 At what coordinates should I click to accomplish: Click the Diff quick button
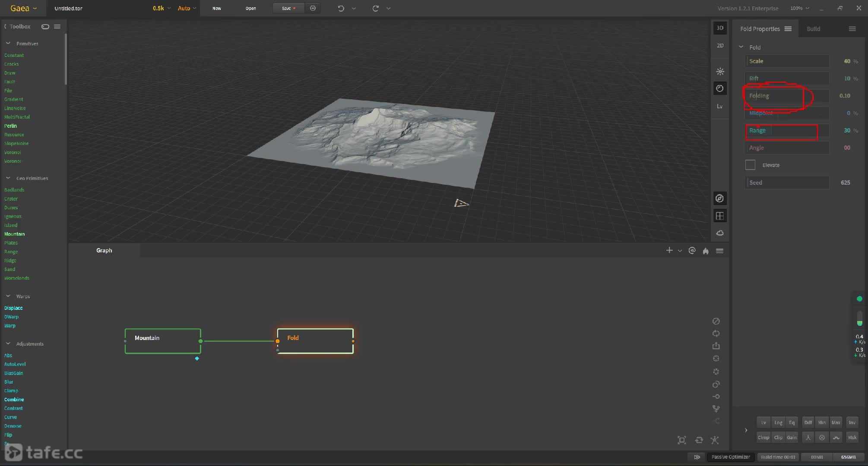pos(808,422)
